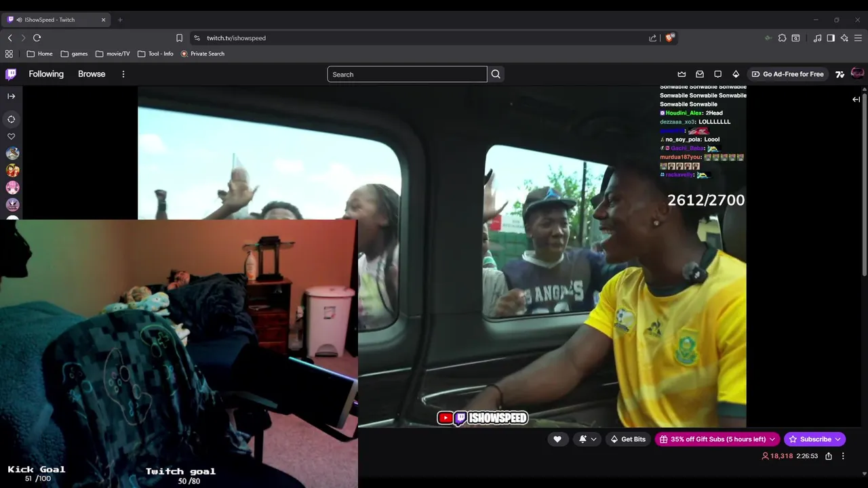Open the Bits diamond icon in top bar
The height and width of the screenshot is (488, 868).
[x=736, y=74]
